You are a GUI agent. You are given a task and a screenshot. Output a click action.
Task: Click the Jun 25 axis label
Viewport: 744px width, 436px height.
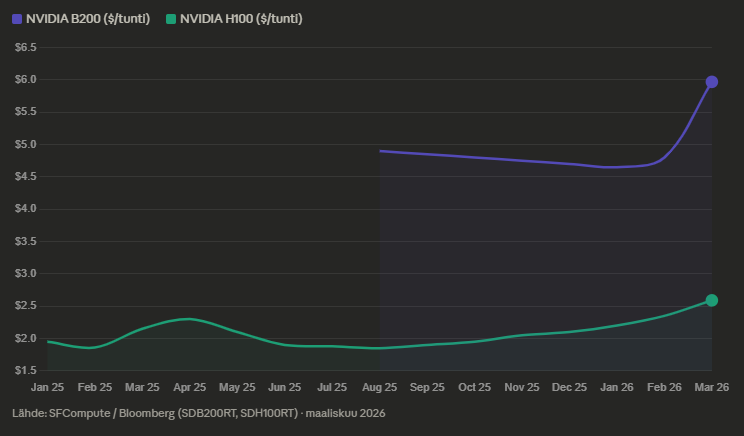click(x=285, y=387)
